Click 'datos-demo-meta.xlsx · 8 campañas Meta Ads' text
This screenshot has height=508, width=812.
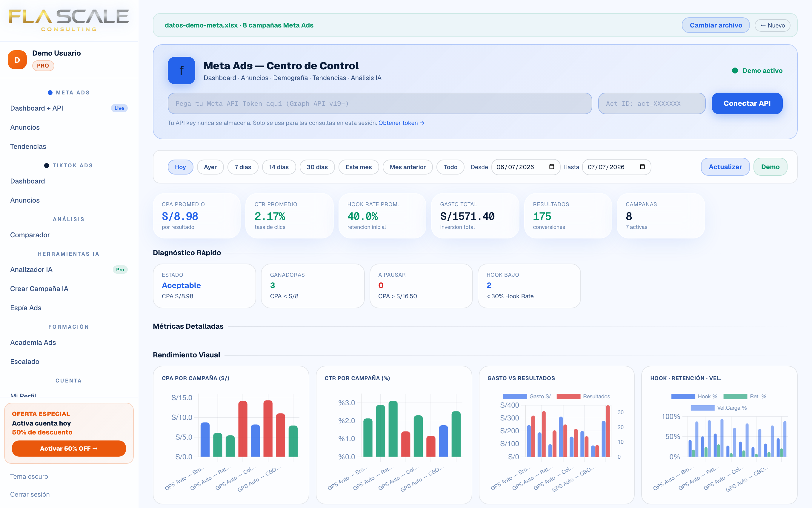tap(239, 25)
